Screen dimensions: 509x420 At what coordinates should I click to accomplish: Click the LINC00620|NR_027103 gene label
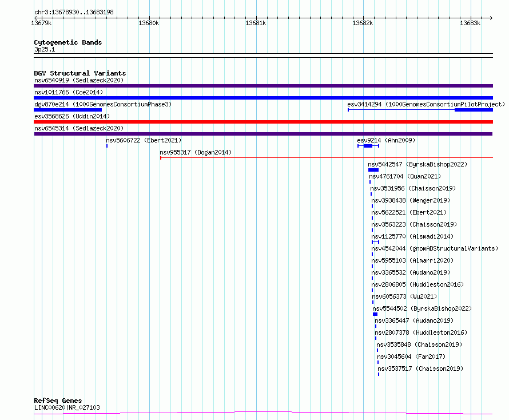pyautogui.click(x=67, y=407)
